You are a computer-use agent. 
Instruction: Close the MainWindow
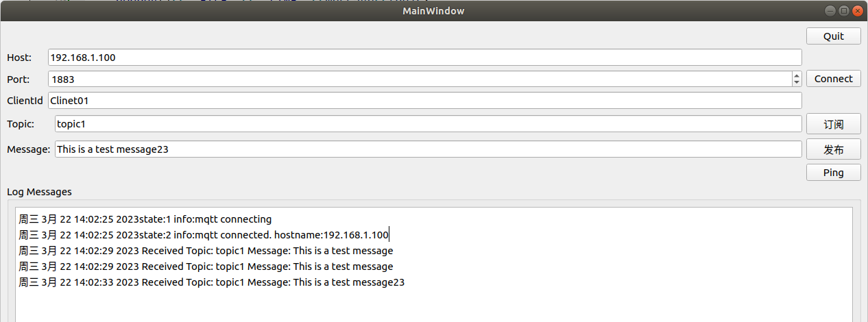pos(856,10)
